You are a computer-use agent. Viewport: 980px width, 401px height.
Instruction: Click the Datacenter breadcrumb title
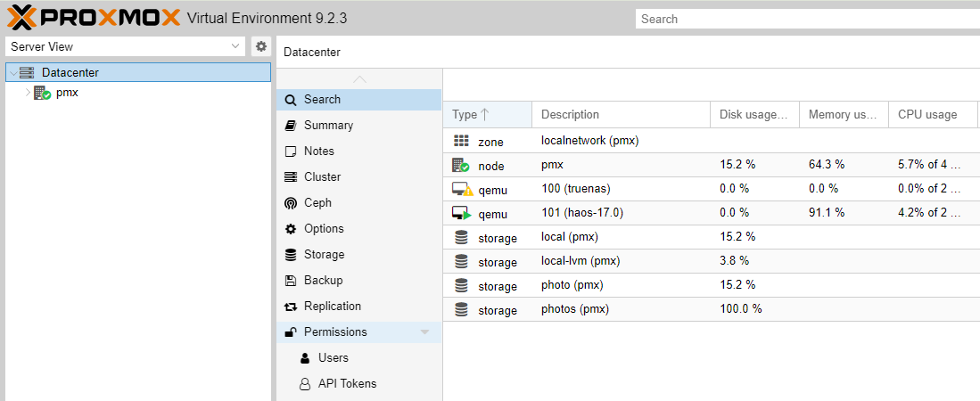(312, 53)
